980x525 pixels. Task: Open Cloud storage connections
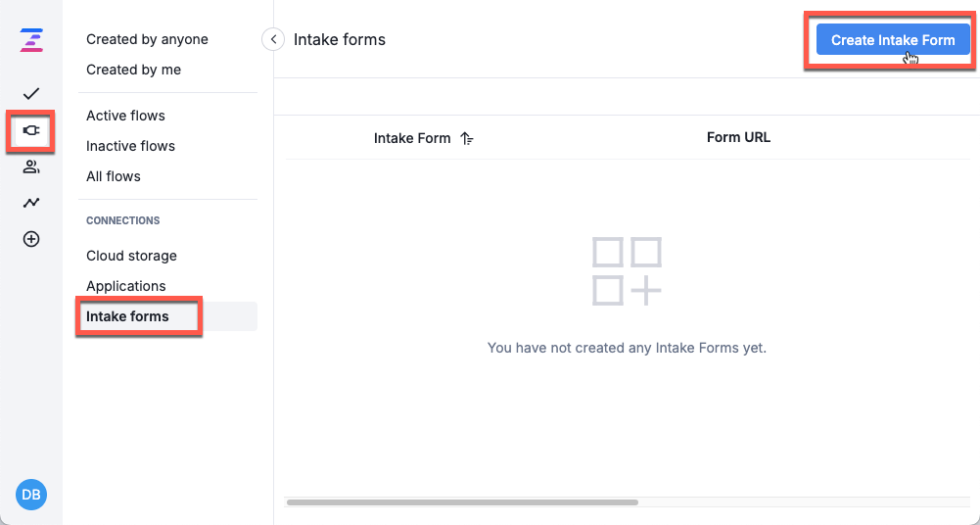tap(131, 256)
